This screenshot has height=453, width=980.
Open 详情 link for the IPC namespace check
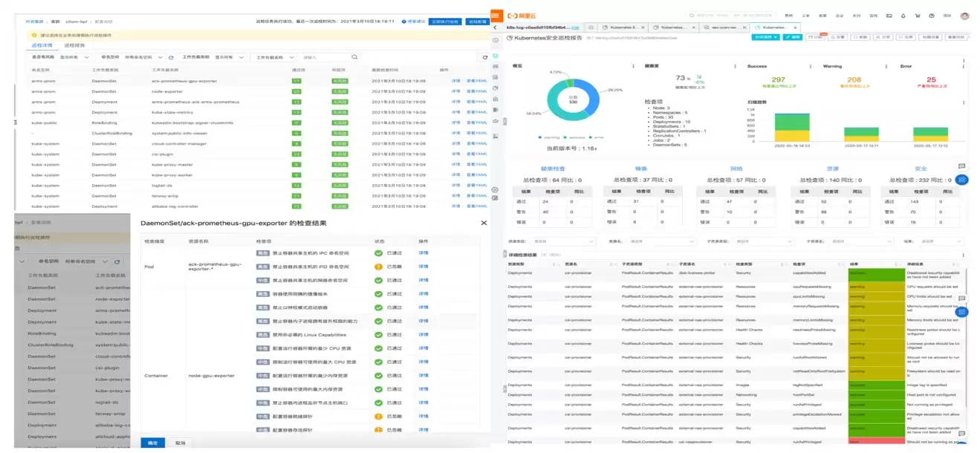(x=424, y=252)
